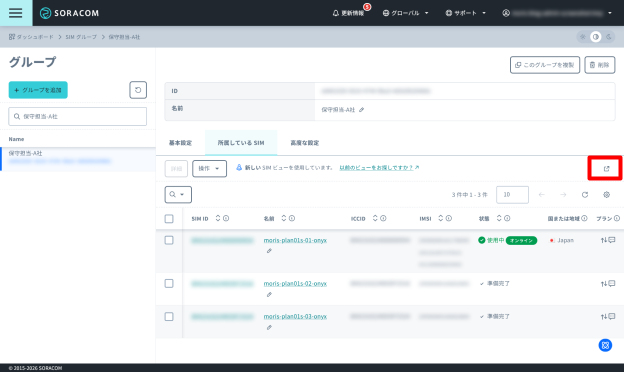The height and width of the screenshot is (372, 624).
Task: Open the 更新情報 bell notifications
Action: [349, 13]
